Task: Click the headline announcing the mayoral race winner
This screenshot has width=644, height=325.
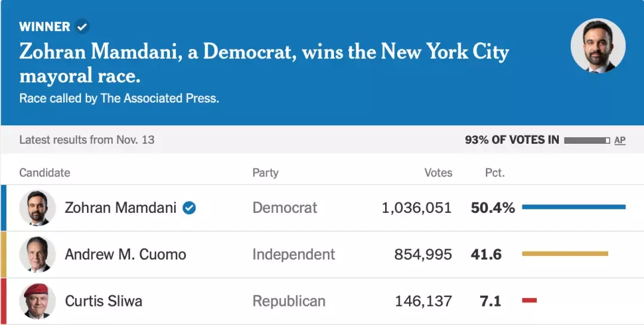Action: tap(264, 63)
